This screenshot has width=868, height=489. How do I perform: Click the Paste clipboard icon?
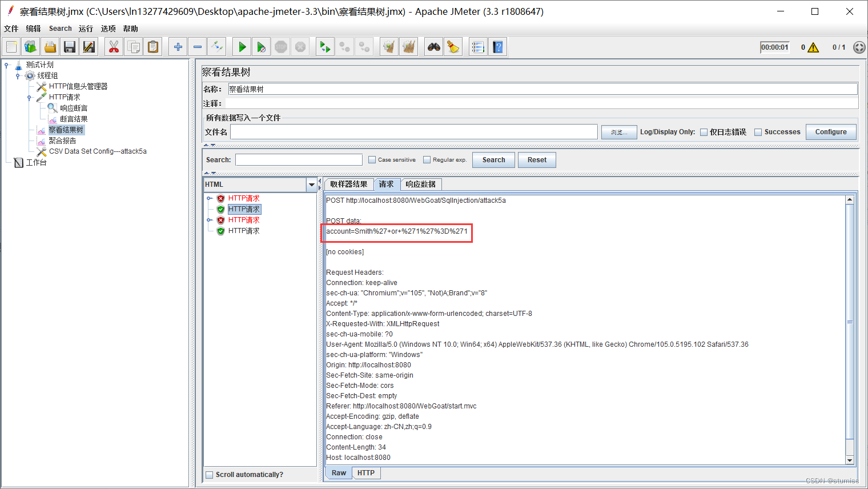(x=153, y=47)
